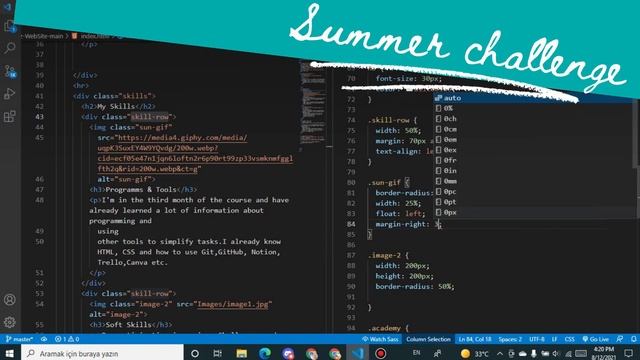Viewport: 640px width, 360px height.
Task: Click the master branch indicator
Action: (19, 339)
